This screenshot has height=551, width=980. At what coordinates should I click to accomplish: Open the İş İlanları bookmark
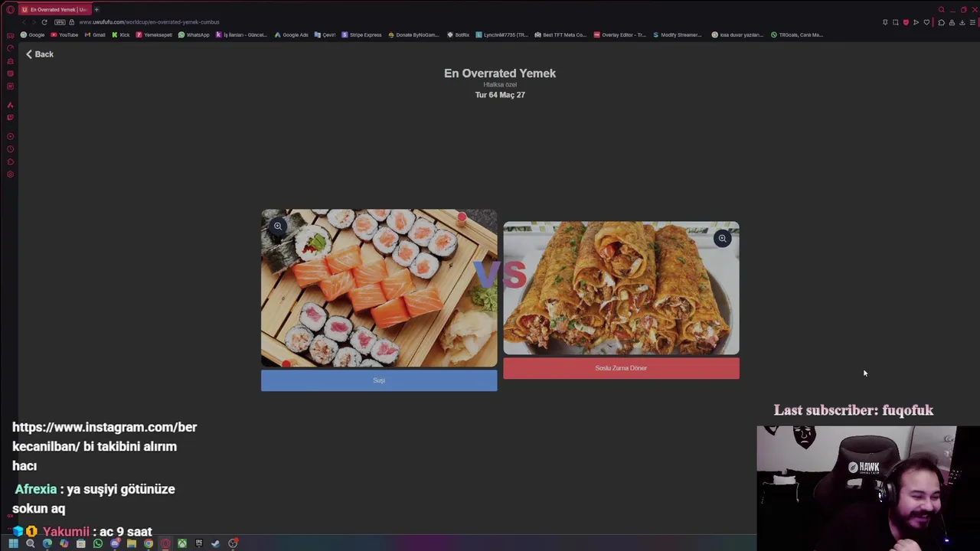coord(241,34)
